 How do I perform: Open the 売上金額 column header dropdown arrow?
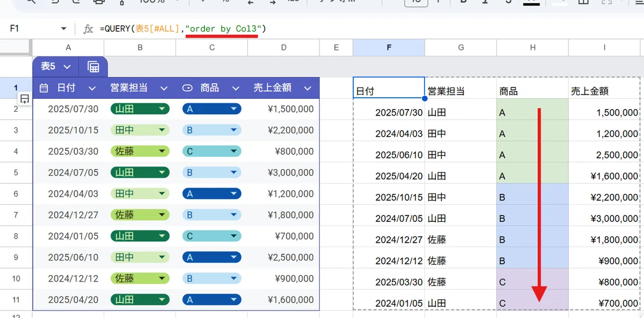pos(308,88)
